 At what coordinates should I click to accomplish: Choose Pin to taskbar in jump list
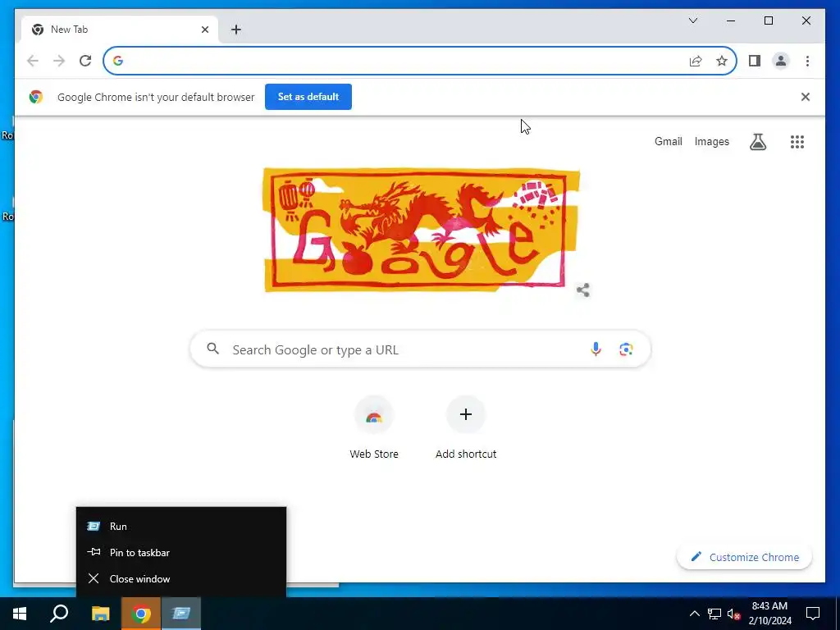(181, 552)
